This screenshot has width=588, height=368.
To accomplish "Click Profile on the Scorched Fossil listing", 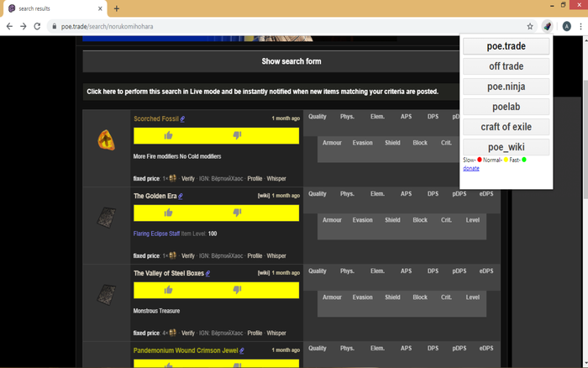I will [x=255, y=179].
